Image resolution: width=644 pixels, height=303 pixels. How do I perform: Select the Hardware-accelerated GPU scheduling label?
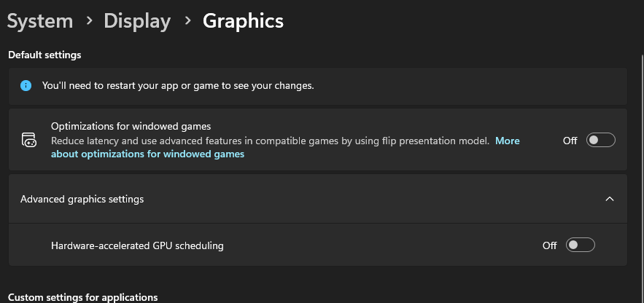(x=137, y=245)
